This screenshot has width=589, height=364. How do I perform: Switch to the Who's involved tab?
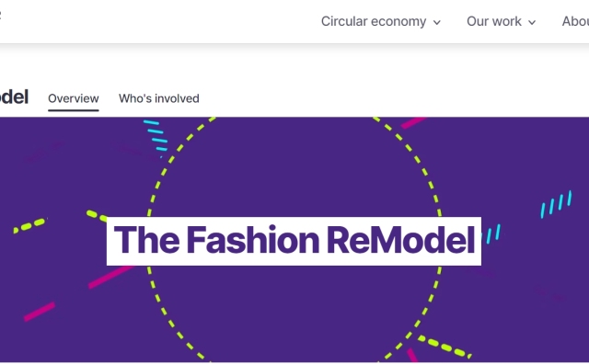(159, 98)
